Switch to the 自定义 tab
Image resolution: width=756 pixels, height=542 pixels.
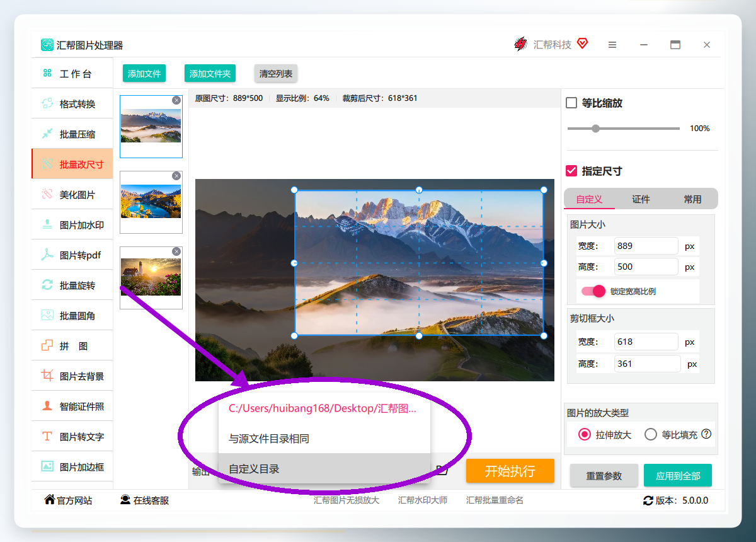[x=589, y=199]
